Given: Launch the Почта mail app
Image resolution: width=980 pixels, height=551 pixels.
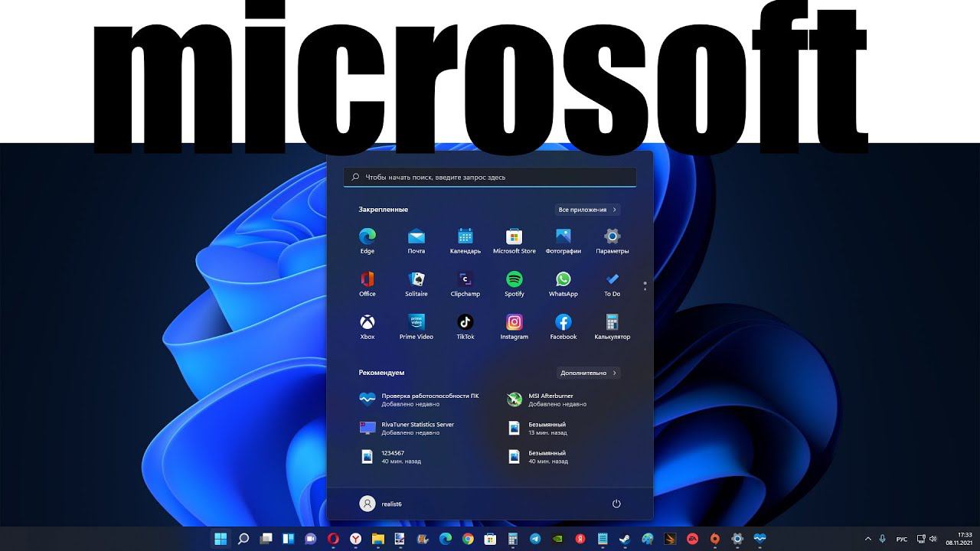Looking at the screenshot, I should 416,240.
